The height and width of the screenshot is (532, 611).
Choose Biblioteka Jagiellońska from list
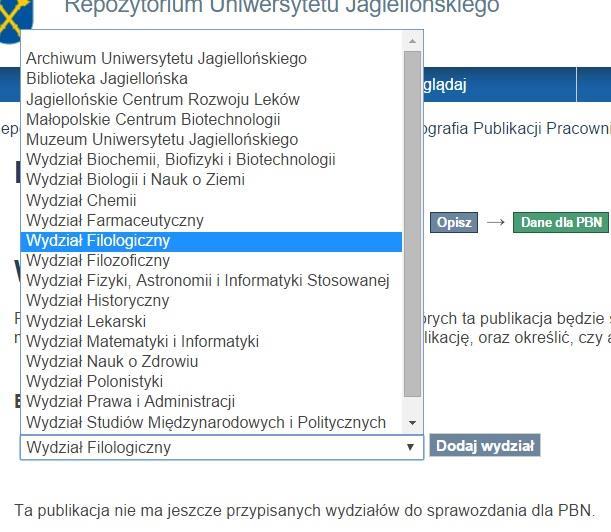[211, 79]
